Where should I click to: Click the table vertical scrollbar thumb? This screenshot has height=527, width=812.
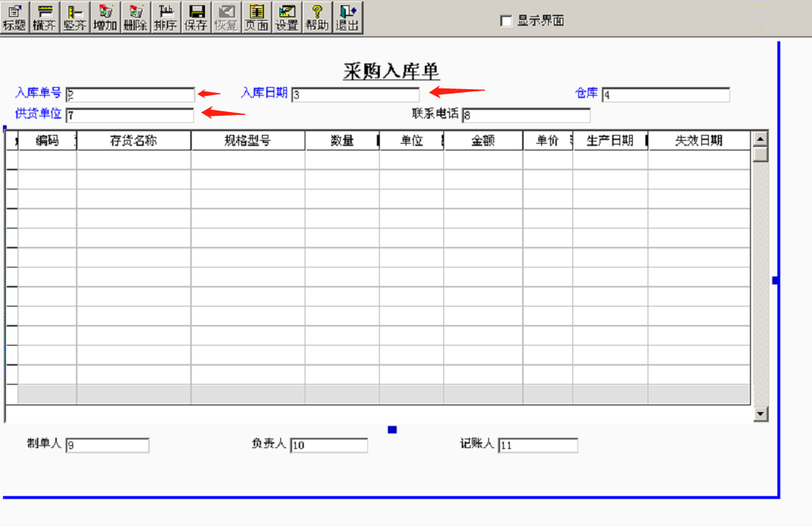pos(760,154)
